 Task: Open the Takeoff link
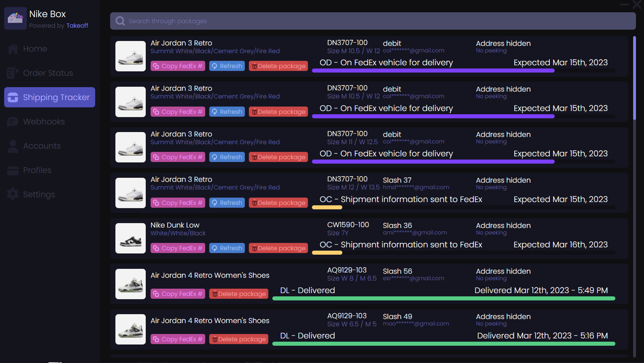pos(77,25)
